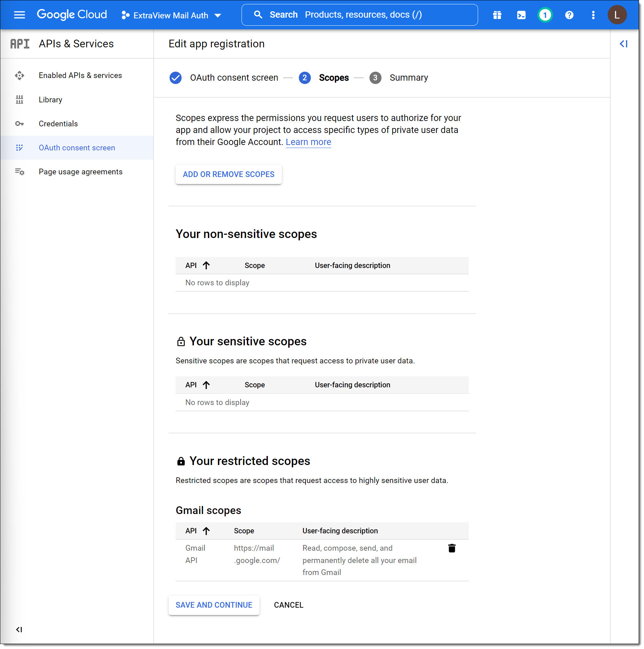Sort non-sensitive scopes by API column
Viewport: 644px width, 649px height.
(x=198, y=265)
